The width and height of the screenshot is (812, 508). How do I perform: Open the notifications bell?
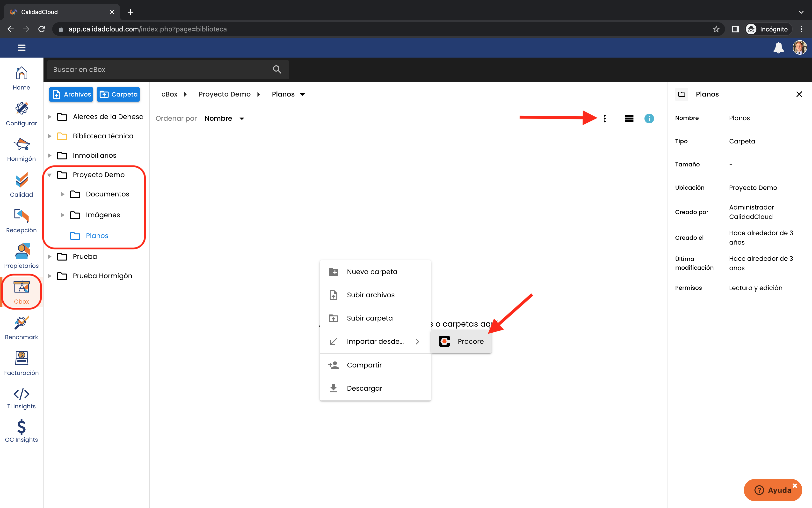pos(778,48)
